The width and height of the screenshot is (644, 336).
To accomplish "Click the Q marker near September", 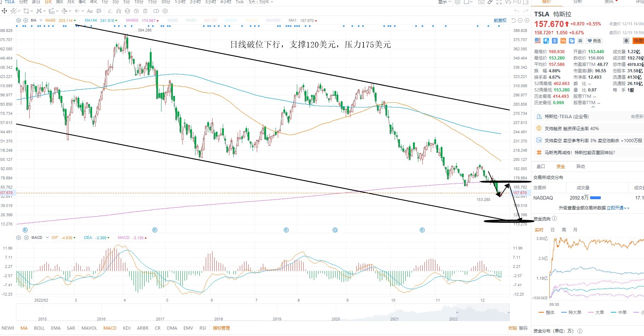I will coord(335,230).
